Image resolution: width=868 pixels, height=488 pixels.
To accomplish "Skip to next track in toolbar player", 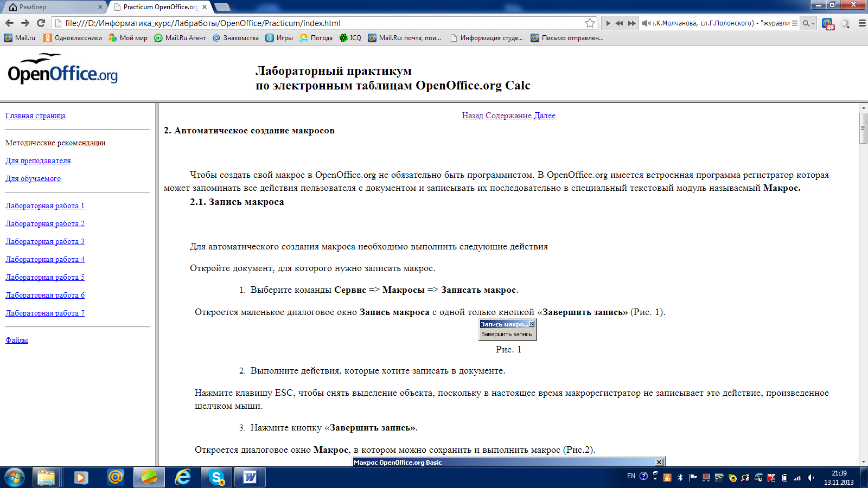I will pos(631,23).
